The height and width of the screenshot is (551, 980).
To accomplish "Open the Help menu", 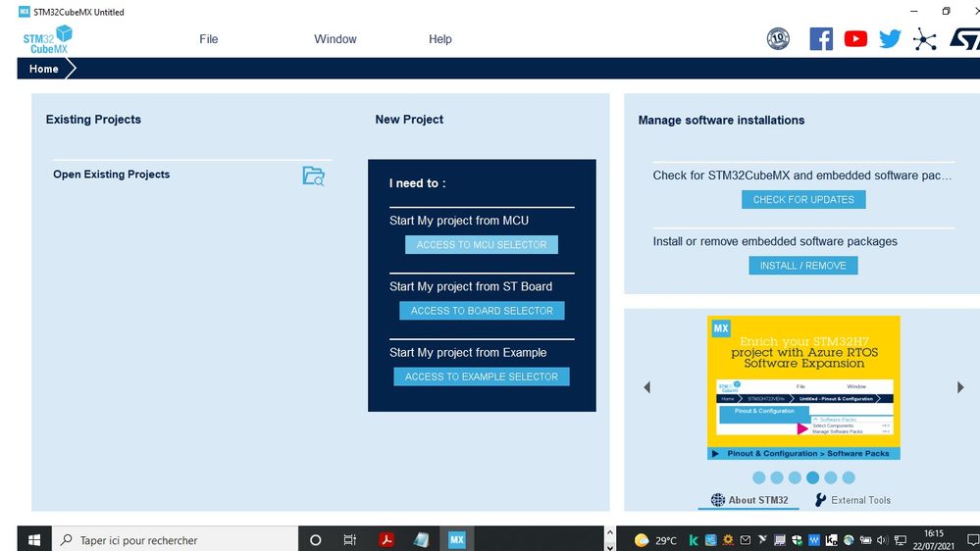I will pos(440,39).
